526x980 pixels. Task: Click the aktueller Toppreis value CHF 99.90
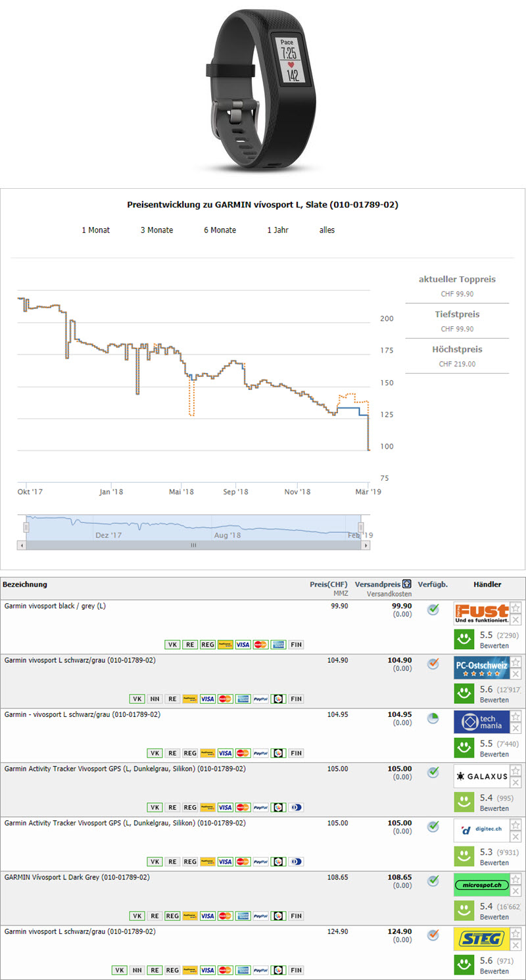click(x=457, y=294)
